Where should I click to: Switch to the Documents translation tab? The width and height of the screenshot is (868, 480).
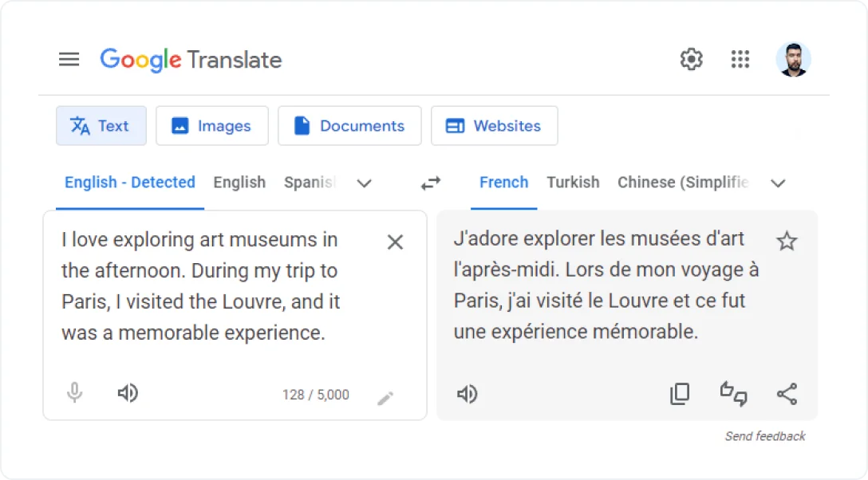[349, 125]
